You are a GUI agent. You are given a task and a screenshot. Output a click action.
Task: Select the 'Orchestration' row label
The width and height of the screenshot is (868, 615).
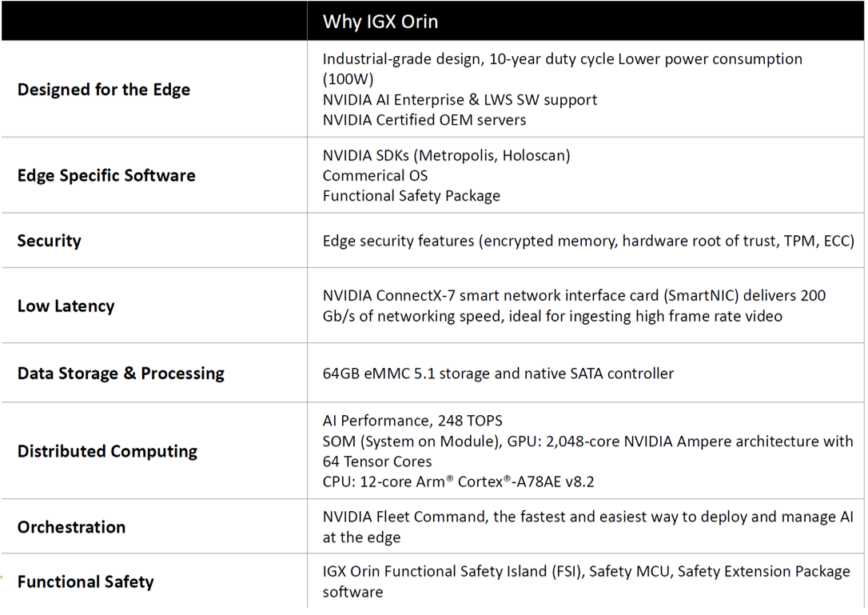tap(71, 527)
